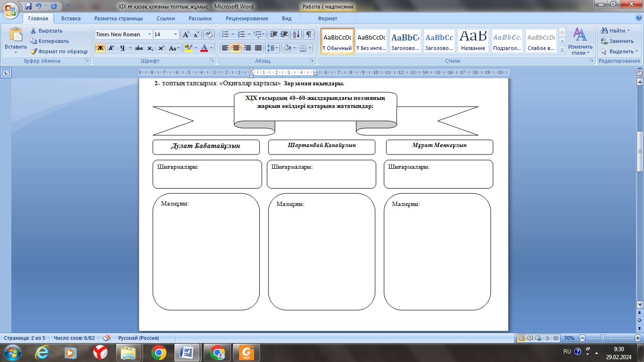Apply the Название style

coord(473,41)
